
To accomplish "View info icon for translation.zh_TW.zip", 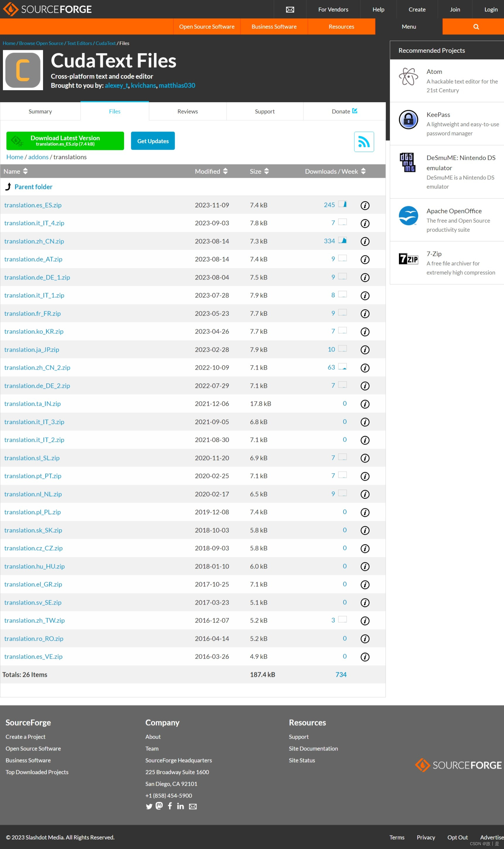I will (365, 621).
